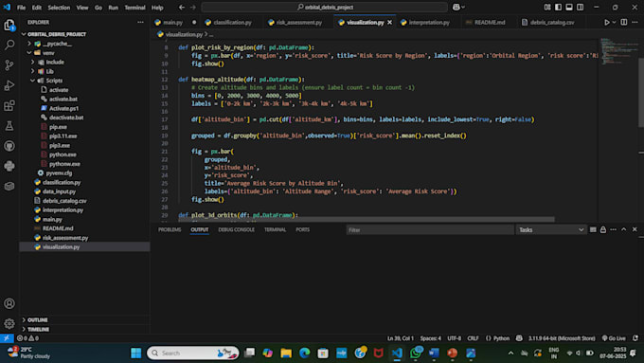Open the Search view in activity bar
Screen dimensions: 644x363
click(x=9, y=45)
